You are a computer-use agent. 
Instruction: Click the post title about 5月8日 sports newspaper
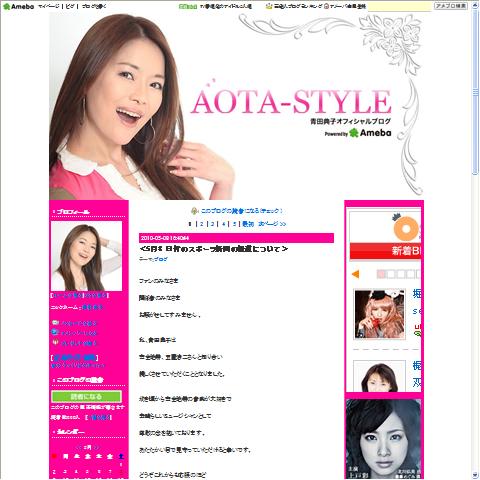214,249
